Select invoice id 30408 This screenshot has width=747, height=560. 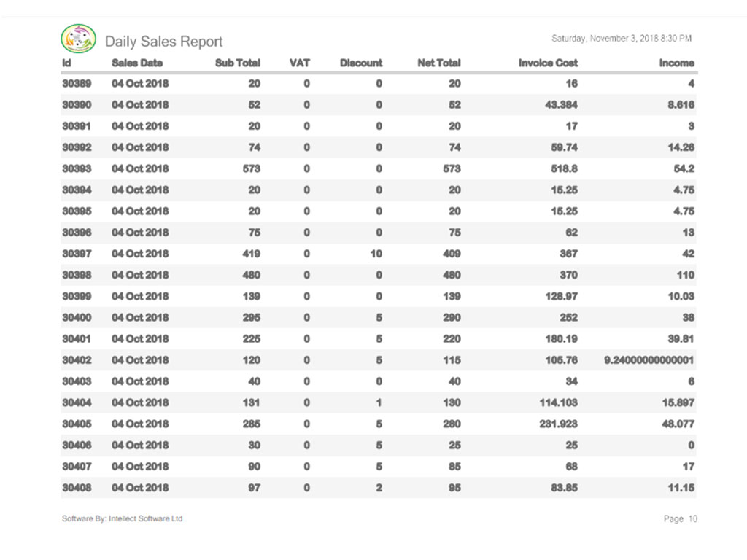point(76,487)
